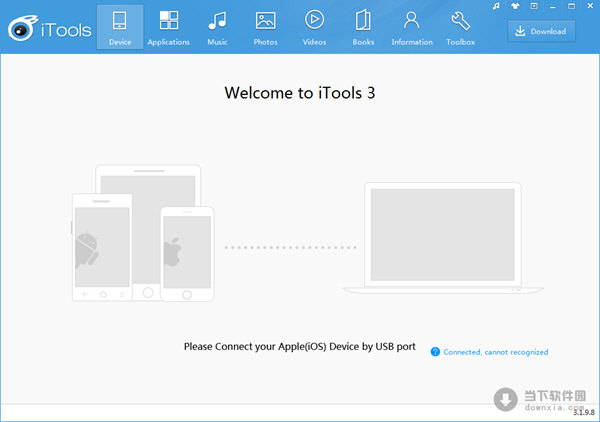The width and height of the screenshot is (600, 422).
Task: Click the version number 3.1.9.8
Action: tap(584, 412)
